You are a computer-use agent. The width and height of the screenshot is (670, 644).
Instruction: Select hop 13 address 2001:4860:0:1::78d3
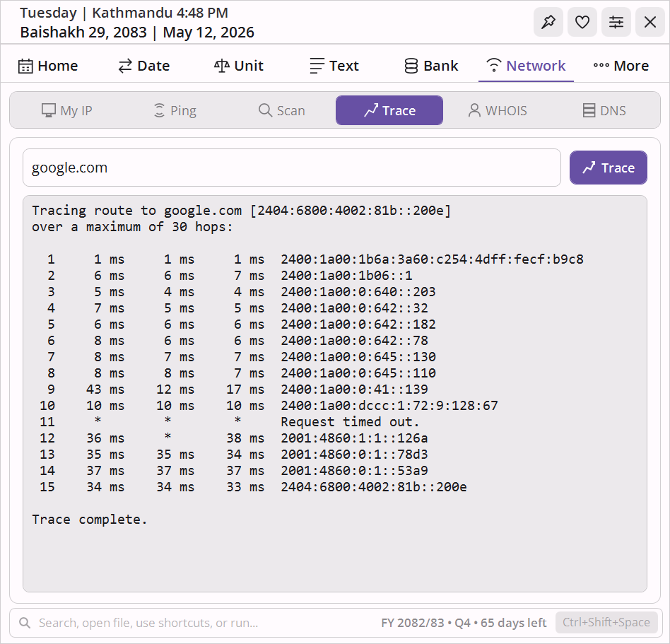(x=354, y=455)
